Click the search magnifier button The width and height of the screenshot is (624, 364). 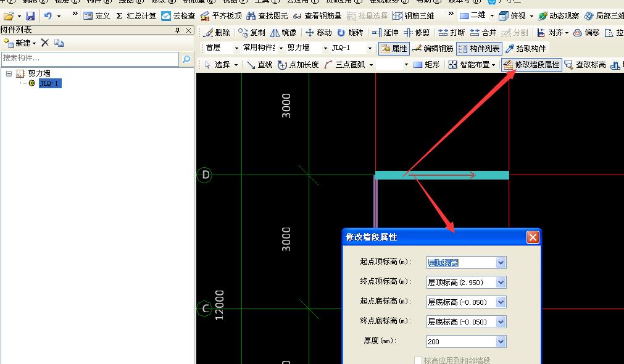(x=186, y=59)
